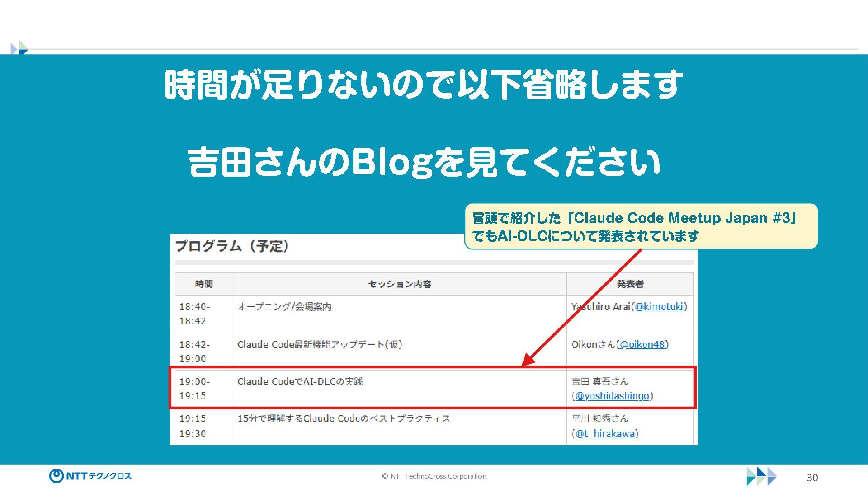Open the @t_hirakawa profile link
This screenshot has width=868, height=488.
coord(605,434)
